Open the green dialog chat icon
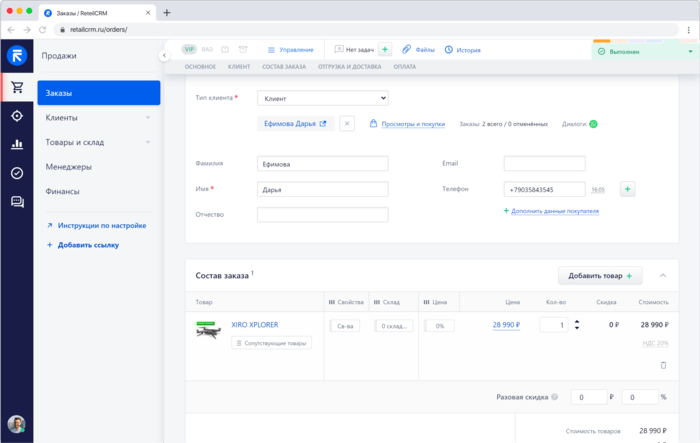Screen dimensions: 700x443 pyautogui.click(x=593, y=124)
